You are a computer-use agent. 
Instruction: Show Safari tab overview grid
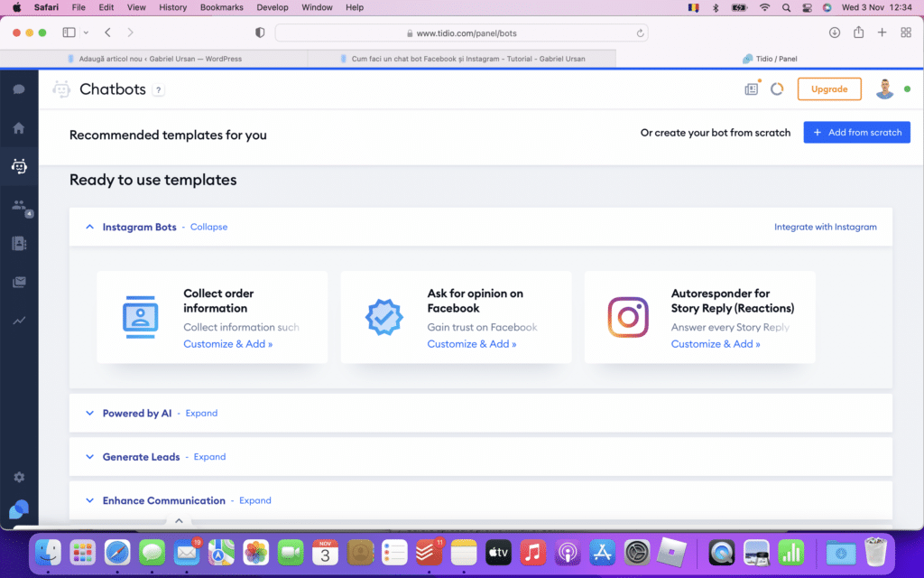(x=906, y=33)
